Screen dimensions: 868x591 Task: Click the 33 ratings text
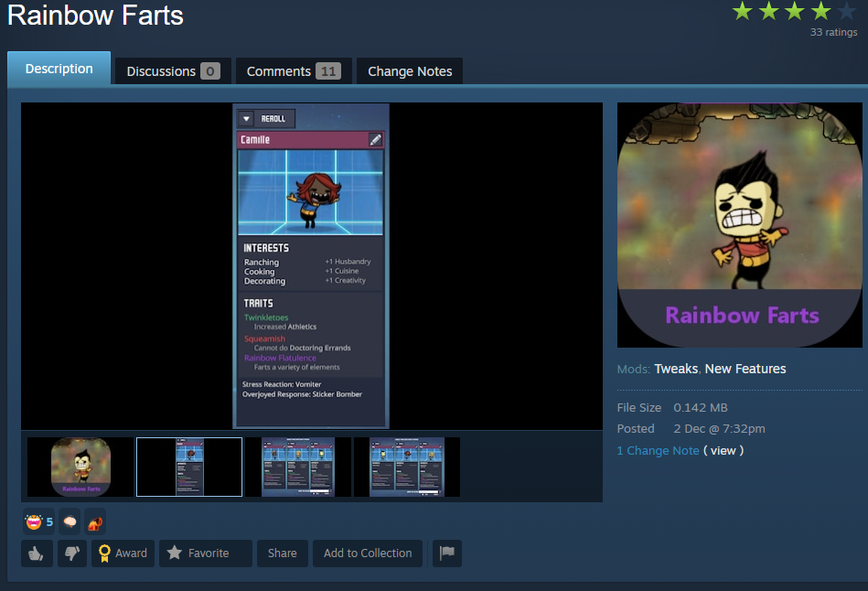click(833, 32)
